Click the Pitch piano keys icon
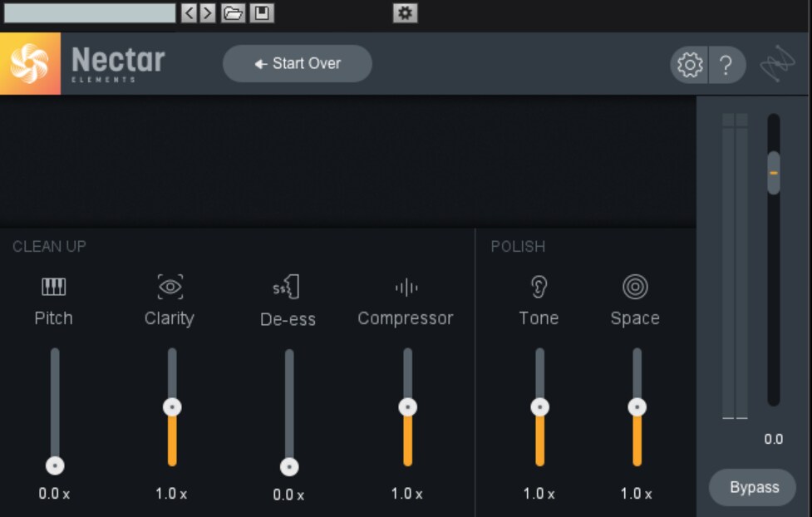 53,287
